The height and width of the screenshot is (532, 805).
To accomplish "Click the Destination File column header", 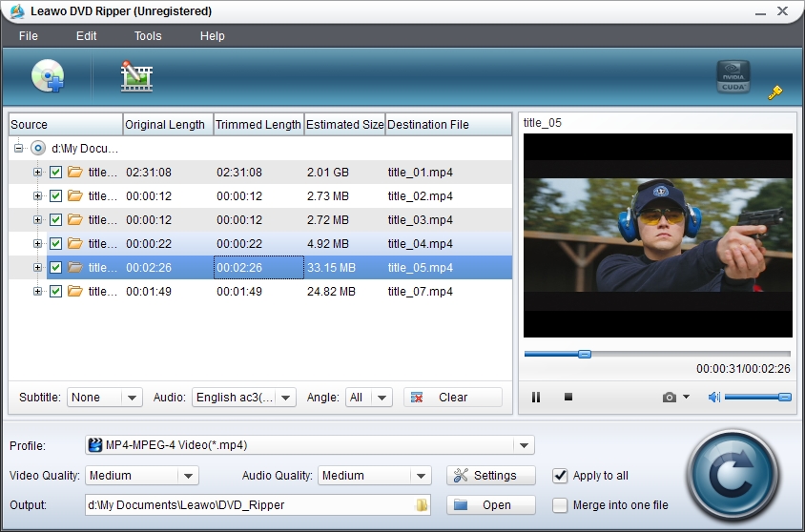I will pyautogui.click(x=448, y=125).
